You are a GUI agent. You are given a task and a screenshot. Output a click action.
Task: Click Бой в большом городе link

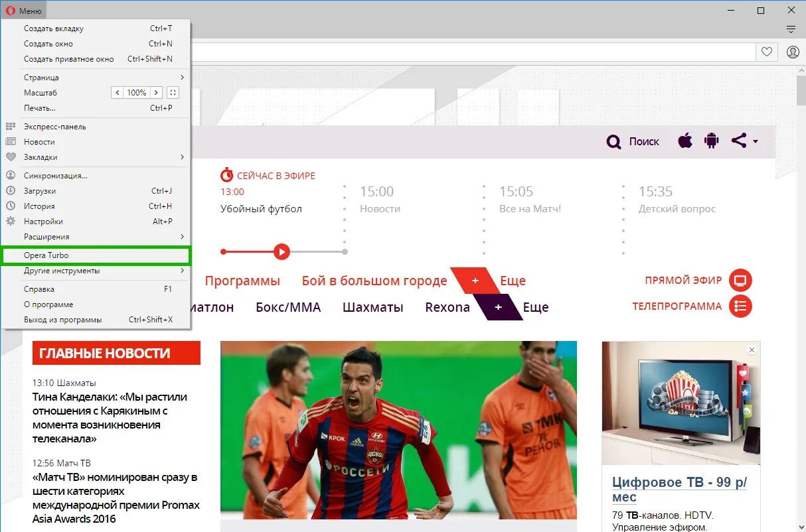(x=374, y=281)
